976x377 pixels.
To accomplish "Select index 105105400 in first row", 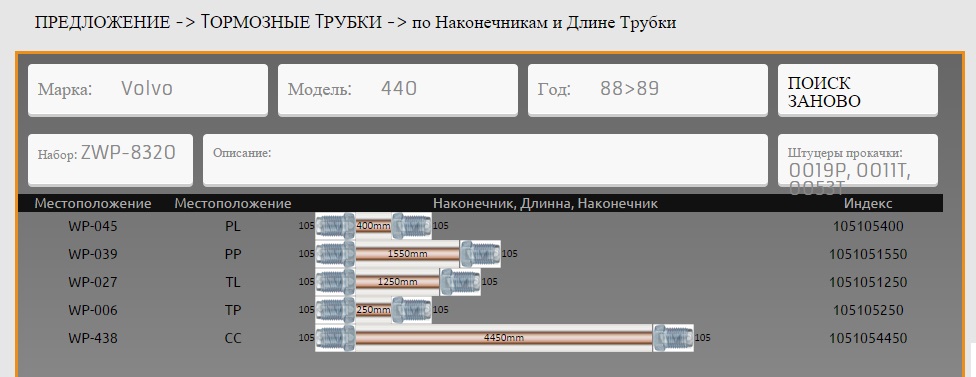I will point(868,226).
